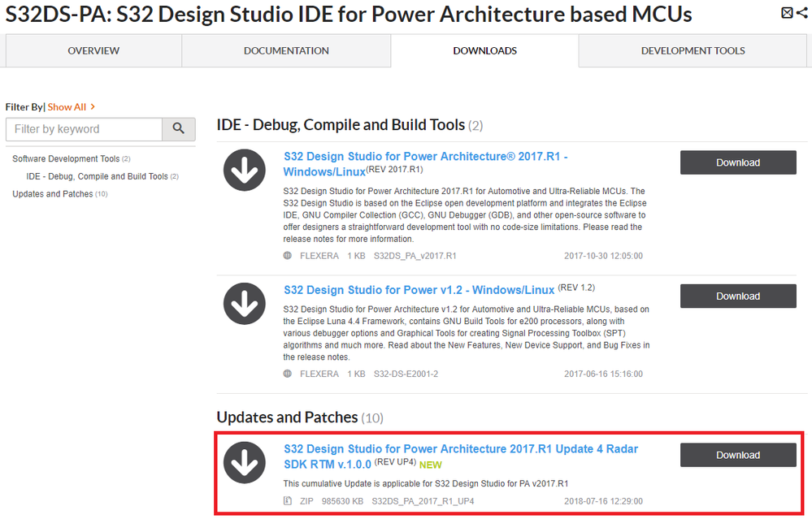The height and width of the screenshot is (519, 812).
Task: Click the globe icon beside S32-DS-E2001-2
Action: coord(288,374)
